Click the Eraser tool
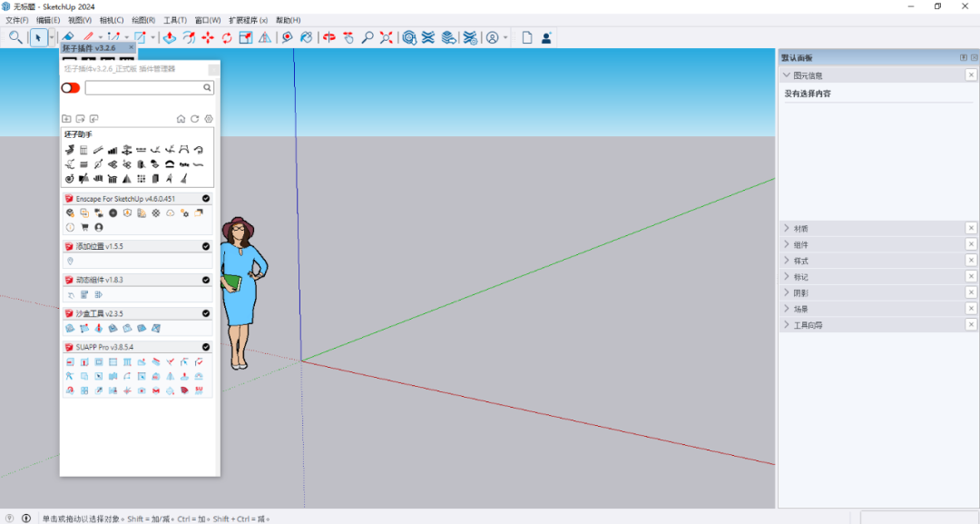 [x=68, y=37]
